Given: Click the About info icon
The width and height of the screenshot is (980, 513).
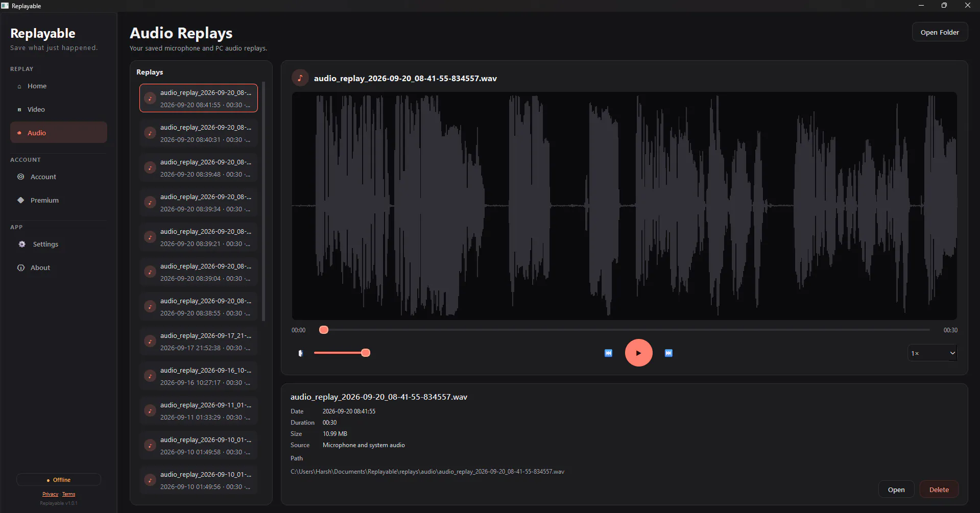Looking at the screenshot, I should 21,267.
